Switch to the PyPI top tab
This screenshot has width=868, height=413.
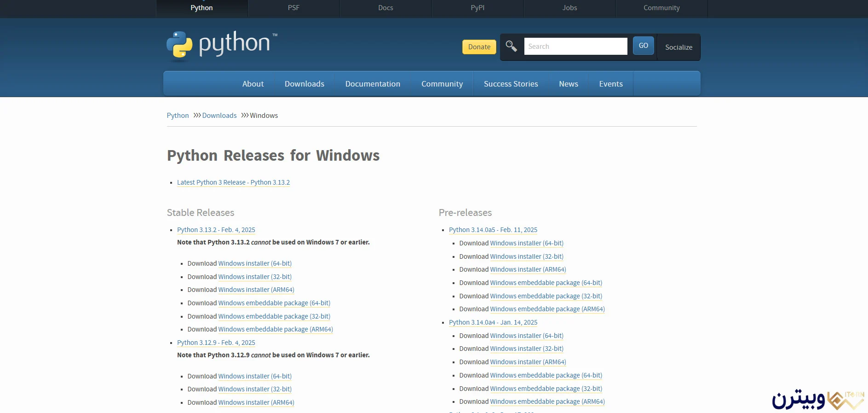tap(477, 8)
